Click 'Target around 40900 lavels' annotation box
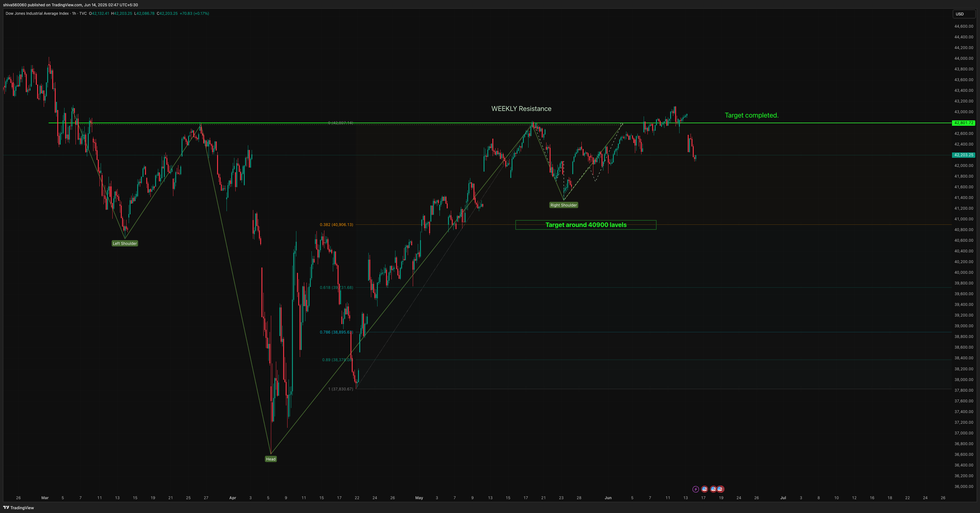The image size is (980, 513). pos(586,225)
